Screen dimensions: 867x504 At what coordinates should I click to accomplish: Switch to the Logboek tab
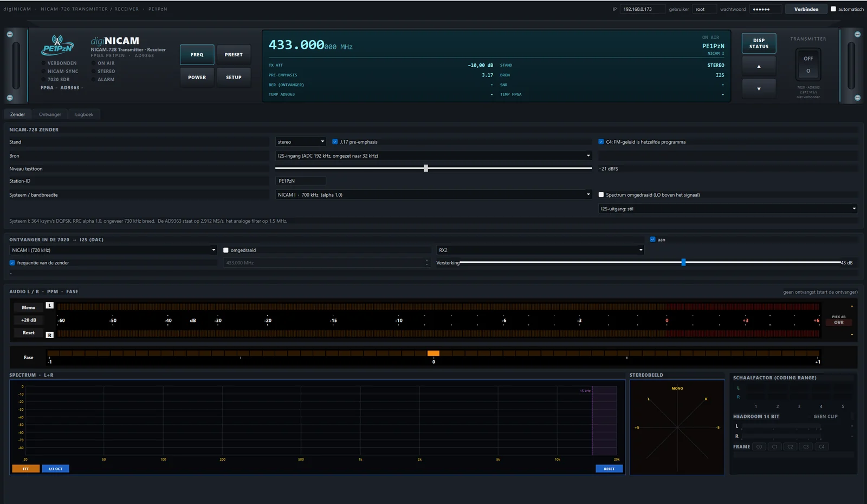click(x=84, y=114)
